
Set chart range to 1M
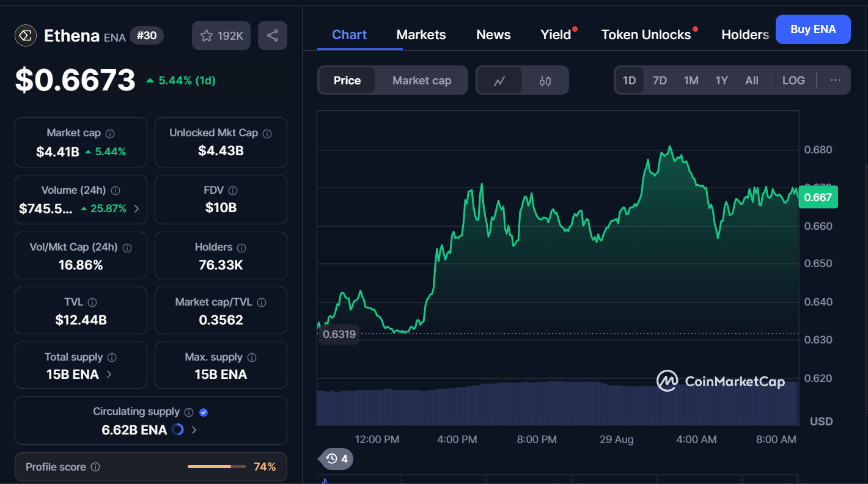691,80
